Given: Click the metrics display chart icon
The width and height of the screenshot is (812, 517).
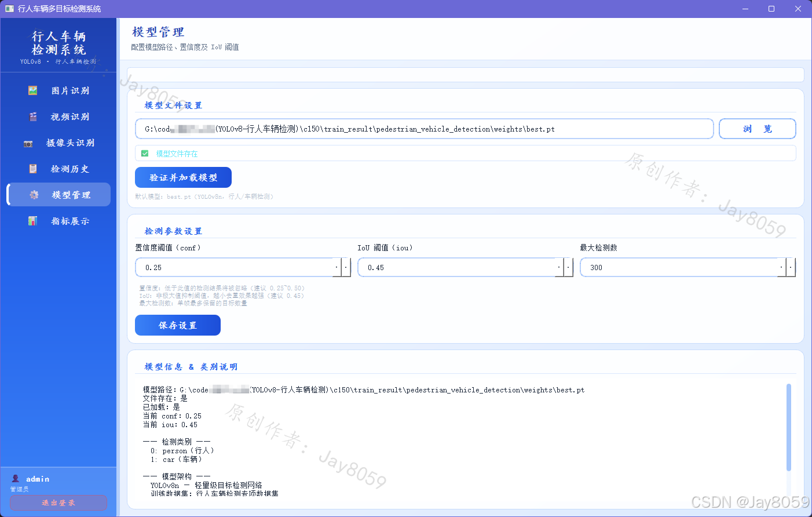Looking at the screenshot, I should (33, 221).
